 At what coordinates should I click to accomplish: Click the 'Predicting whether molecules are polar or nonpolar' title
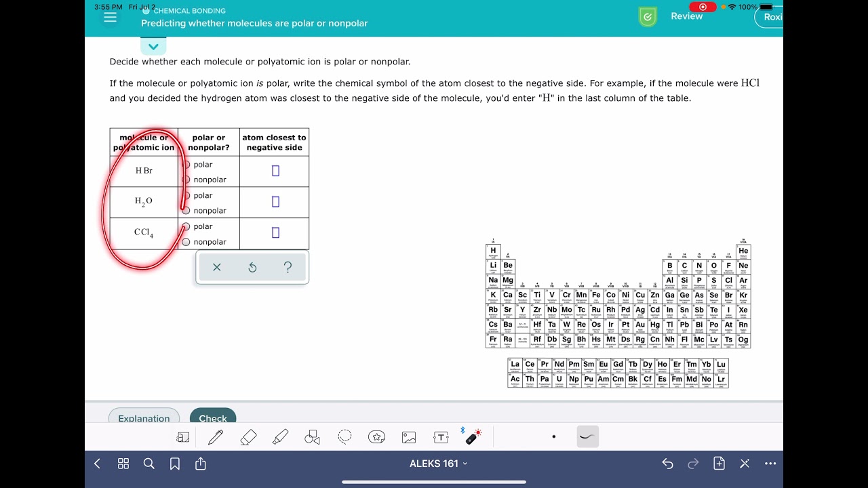pos(254,23)
